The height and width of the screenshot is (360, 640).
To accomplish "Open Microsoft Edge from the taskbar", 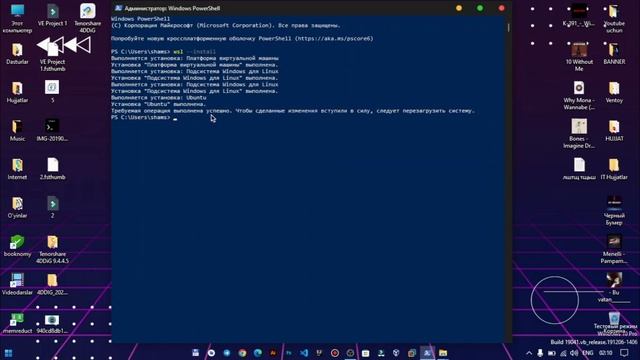I will (x=258, y=353).
